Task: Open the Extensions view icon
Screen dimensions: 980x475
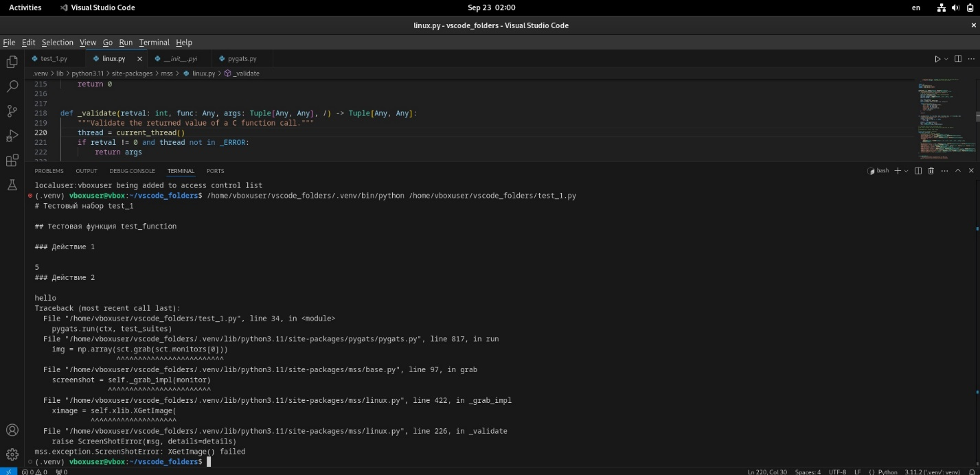Action: [11, 161]
